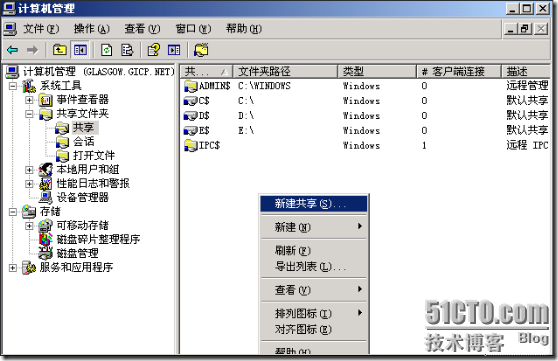558x361 pixels.
Task: Open the 帮助(H) menu in the menu bar
Action: [x=244, y=28]
